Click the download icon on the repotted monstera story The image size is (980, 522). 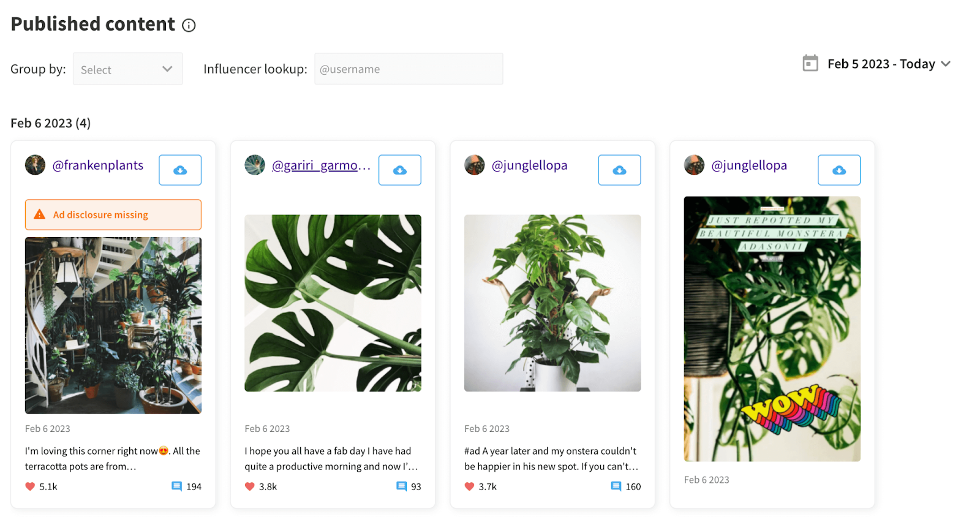[x=839, y=170]
